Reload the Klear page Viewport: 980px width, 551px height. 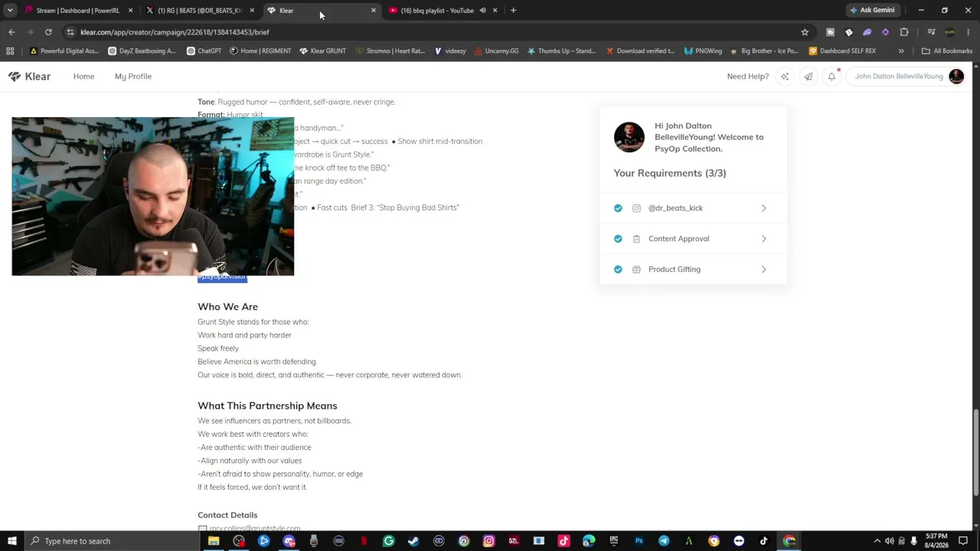[x=48, y=32]
